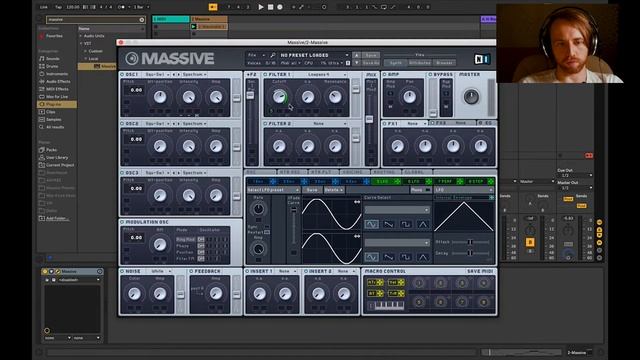Select the sine curve for upper LFO
The height and width of the screenshot is (360, 640).
371,224
